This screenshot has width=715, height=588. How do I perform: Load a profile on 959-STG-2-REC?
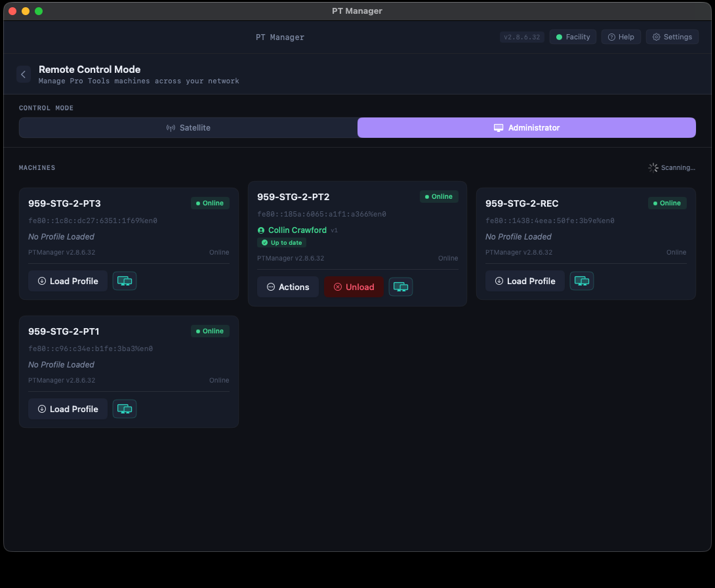(525, 281)
